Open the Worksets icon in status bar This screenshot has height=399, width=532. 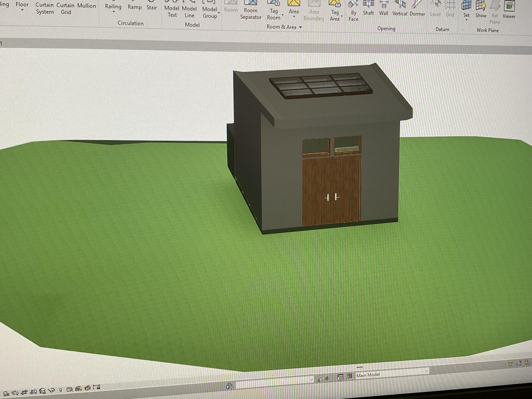pyautogui.click(x=229, y=386)
